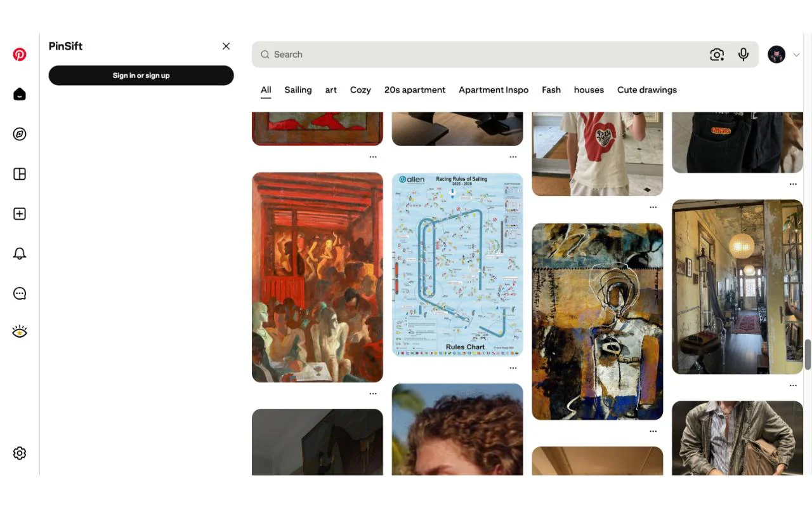Open more options under the hallway photo
The width and height of the screenshot is (812, 508).
click(x=793, y=385)
